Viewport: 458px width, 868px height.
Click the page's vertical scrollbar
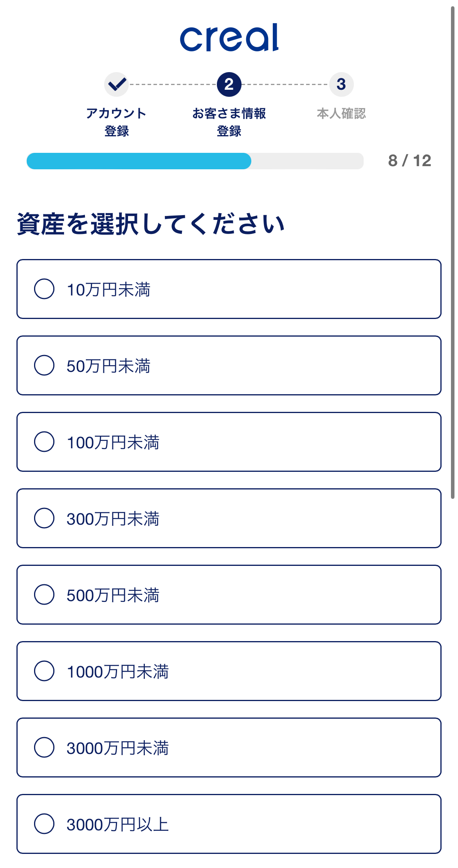(453, 251)
